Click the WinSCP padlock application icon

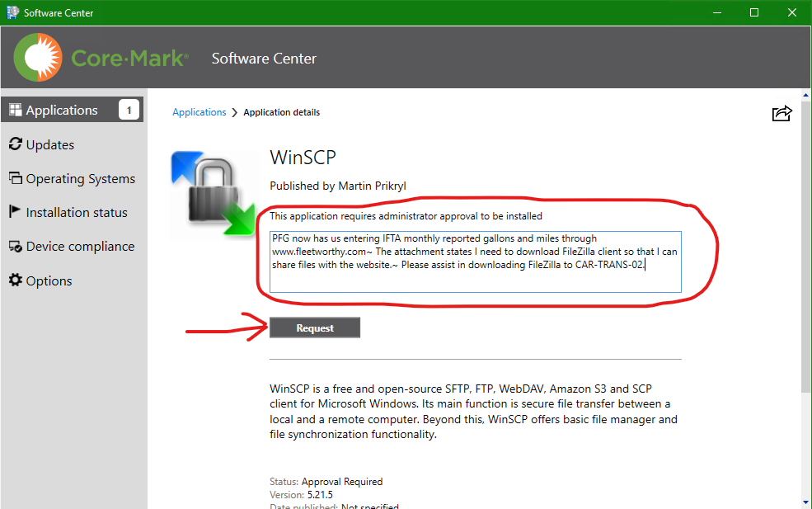point(214,194)
